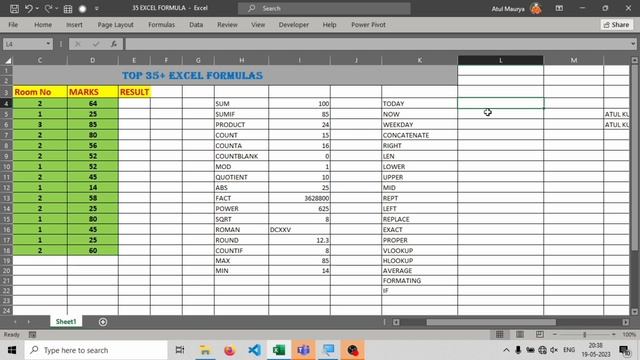
Task: Click the horizontal scrollbar right arrow
Action: point(626,322)
